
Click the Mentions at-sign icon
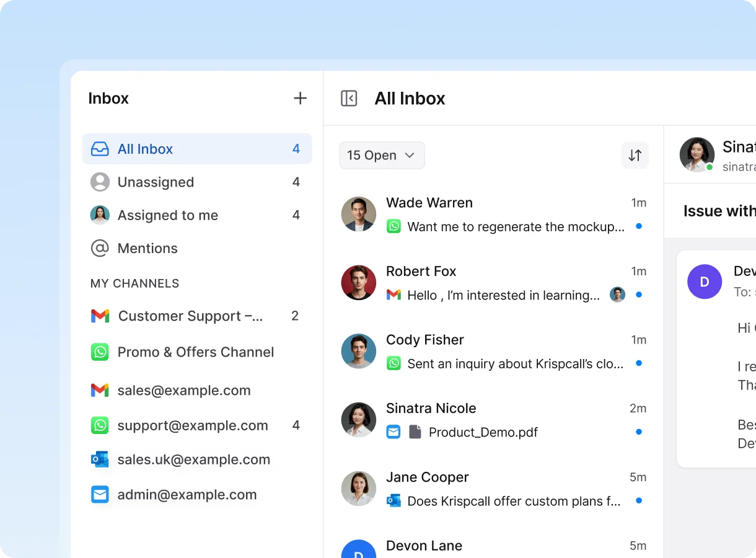(100, 248)
